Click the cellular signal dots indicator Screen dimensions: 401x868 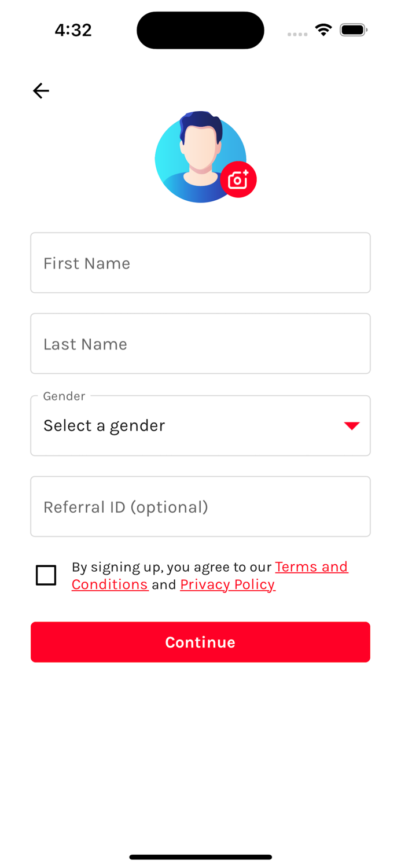pos(297,34)
